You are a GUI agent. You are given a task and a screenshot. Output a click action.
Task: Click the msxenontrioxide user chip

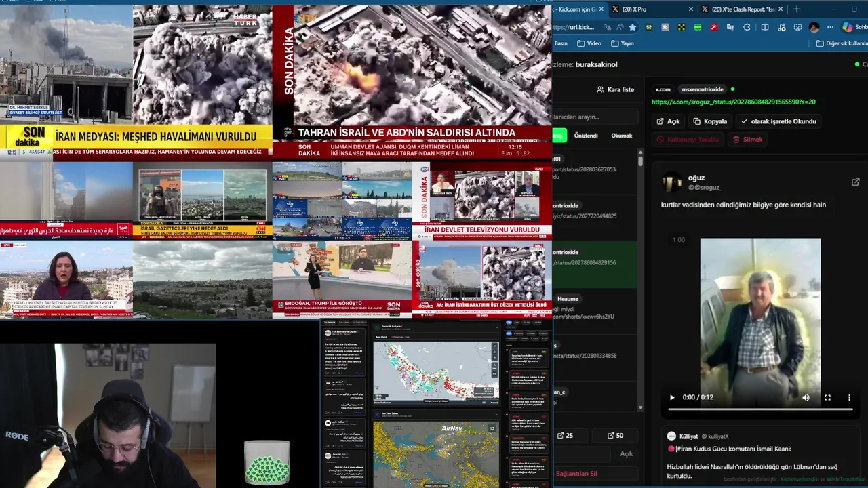click(x=703, y=89)
